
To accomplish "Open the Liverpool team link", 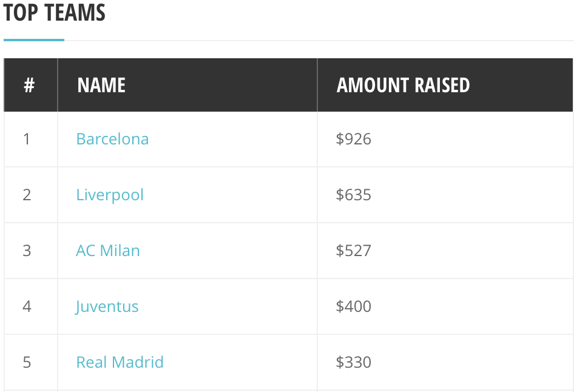I will [x=110, y=195].
